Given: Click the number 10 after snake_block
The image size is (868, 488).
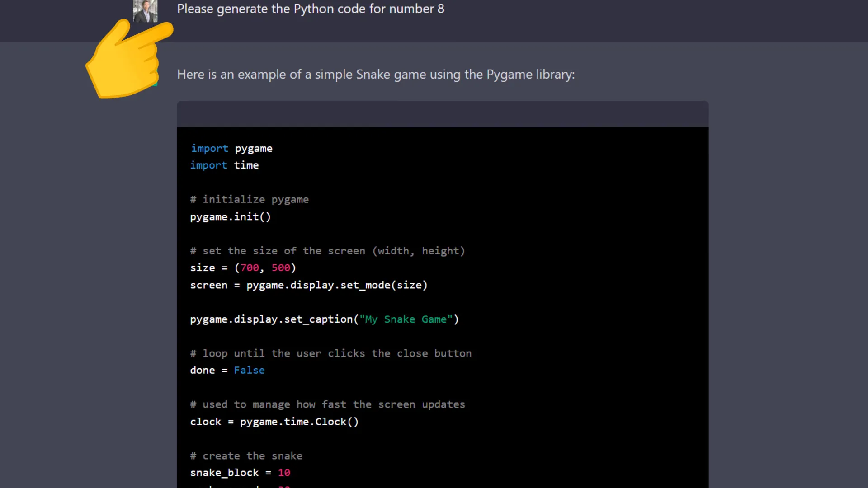Looking at the screenshot, I should pos(284,473).
